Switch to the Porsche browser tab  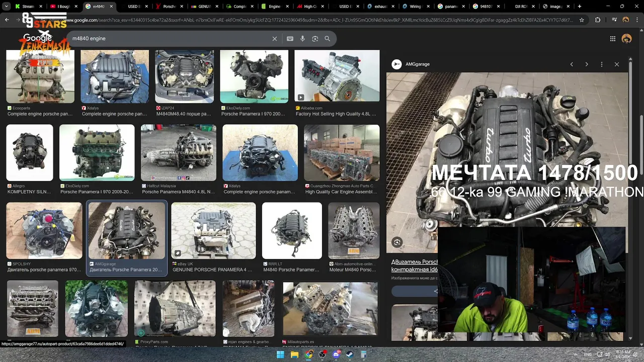(169, 7)
